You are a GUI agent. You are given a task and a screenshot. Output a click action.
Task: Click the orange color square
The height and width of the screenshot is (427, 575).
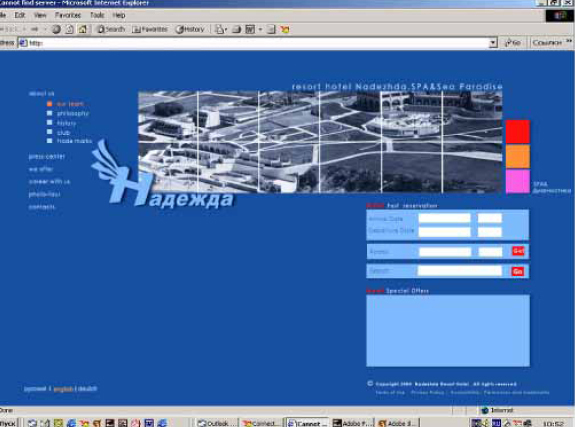coord(518,156)
